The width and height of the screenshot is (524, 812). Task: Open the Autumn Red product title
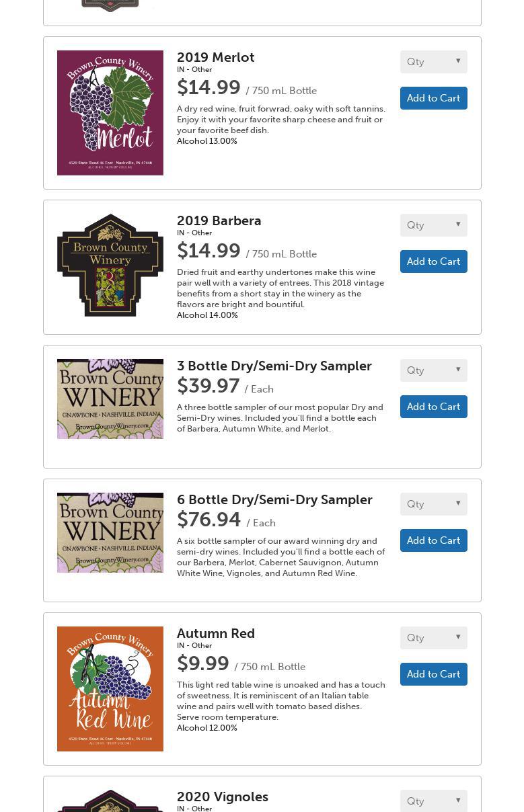click(x=216, y=633)
